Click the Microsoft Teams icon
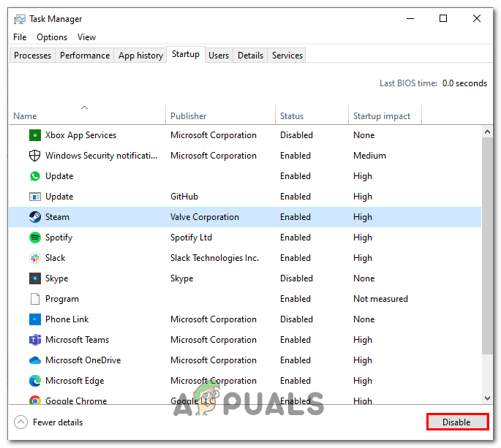The image size is (501, 448). 35,339
